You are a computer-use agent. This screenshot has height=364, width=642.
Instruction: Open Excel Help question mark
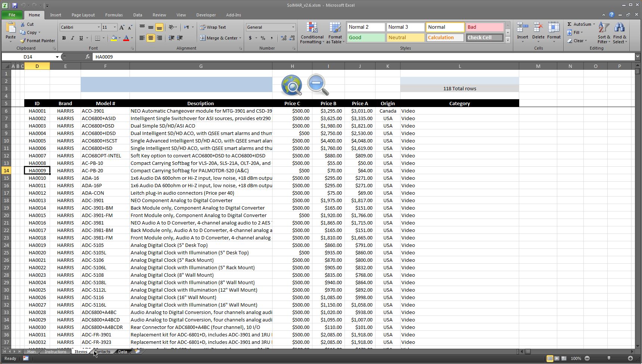pos(611,15)
